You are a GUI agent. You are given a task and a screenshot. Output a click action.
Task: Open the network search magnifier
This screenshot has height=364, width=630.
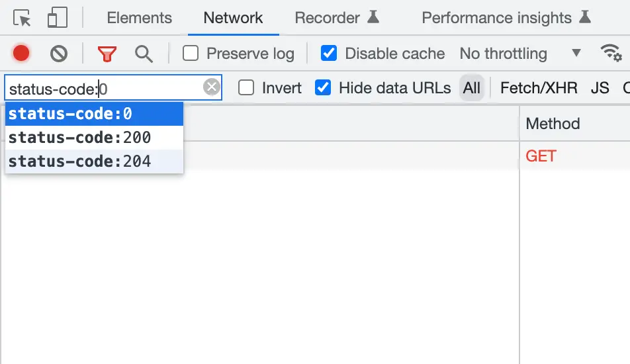tap(144, 54)
